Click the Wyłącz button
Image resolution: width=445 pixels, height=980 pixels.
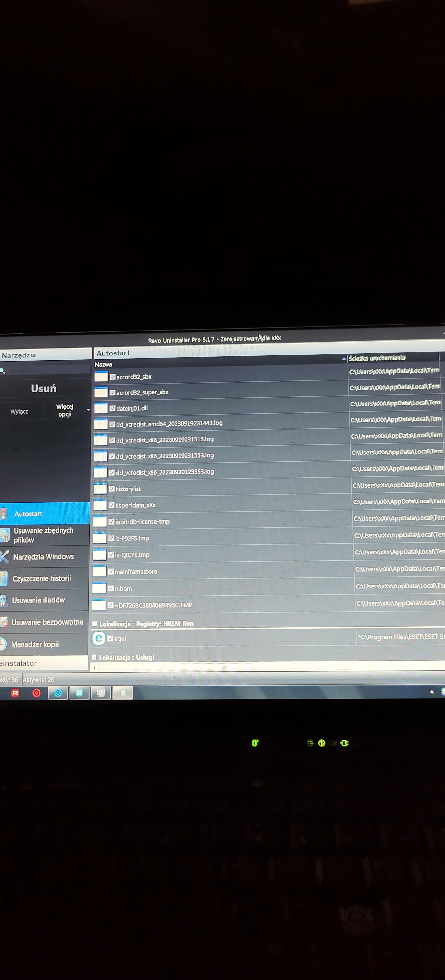[x=19, y=411]
